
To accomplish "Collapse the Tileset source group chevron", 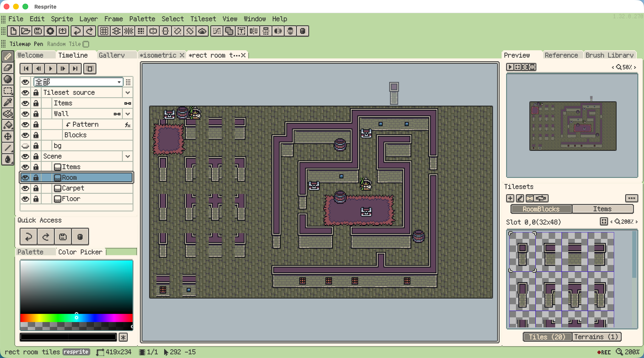I will point(128,93).
